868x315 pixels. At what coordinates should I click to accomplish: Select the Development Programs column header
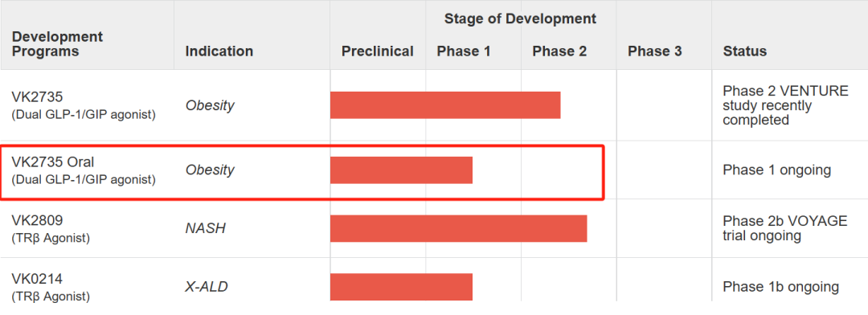(x=58, y=44)
